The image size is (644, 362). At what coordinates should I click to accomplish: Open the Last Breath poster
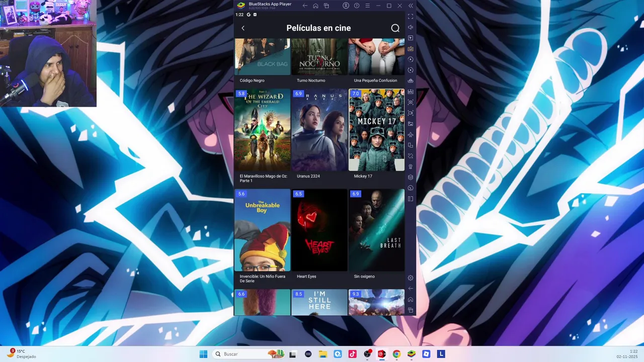[x=376, y=230]
